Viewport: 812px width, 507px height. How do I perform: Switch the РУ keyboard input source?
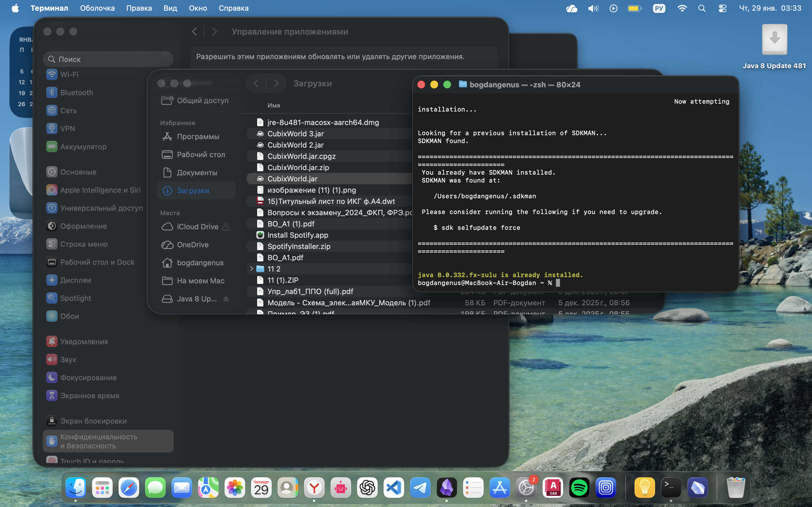click(659, 8)
